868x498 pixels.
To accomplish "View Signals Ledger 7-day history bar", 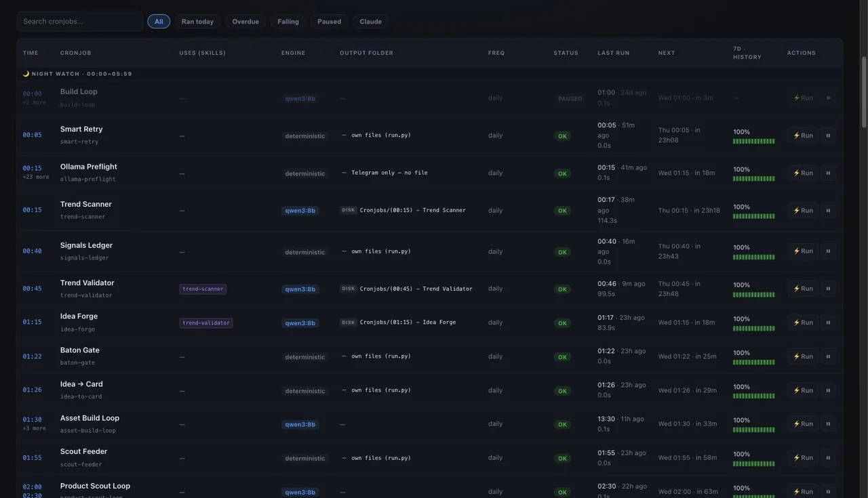I will tap(754, 257).
